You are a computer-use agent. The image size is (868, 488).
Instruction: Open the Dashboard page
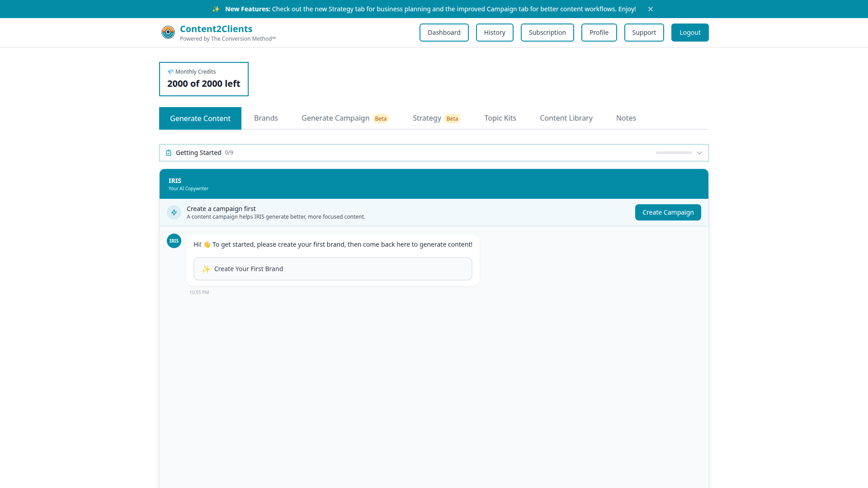coord(444,32)
